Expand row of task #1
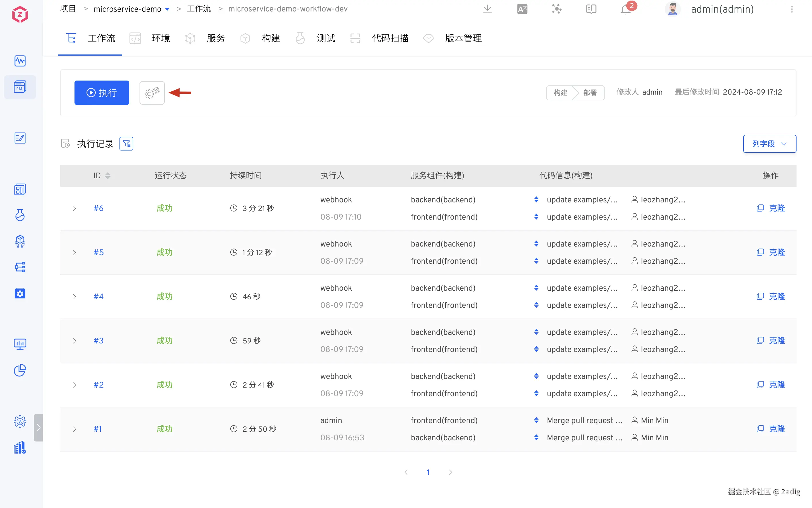The height and width of the screenshot is (508, 812). pyautogui.click(x=74, y=429)
